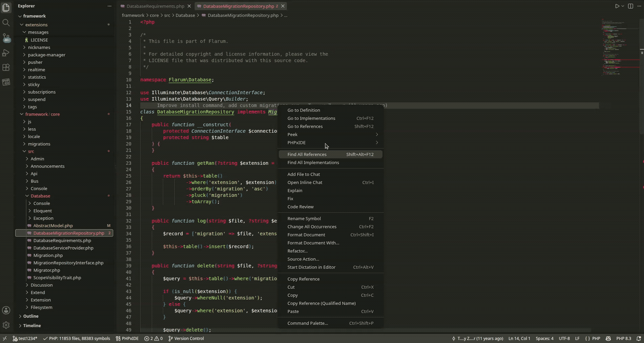Open notifications bell in status bar

pyautogui.click(x=639, y=339)
